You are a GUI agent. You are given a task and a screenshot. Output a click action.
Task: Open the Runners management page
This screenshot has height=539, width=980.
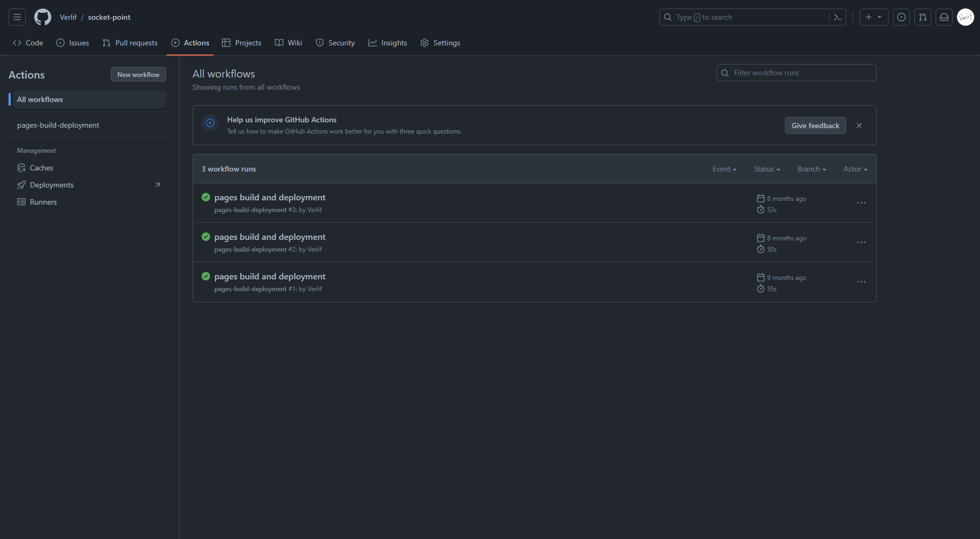coord(43,201)
